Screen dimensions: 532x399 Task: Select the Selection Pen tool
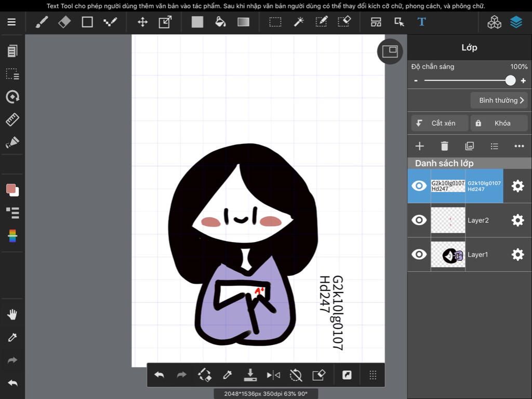point(321,22)
